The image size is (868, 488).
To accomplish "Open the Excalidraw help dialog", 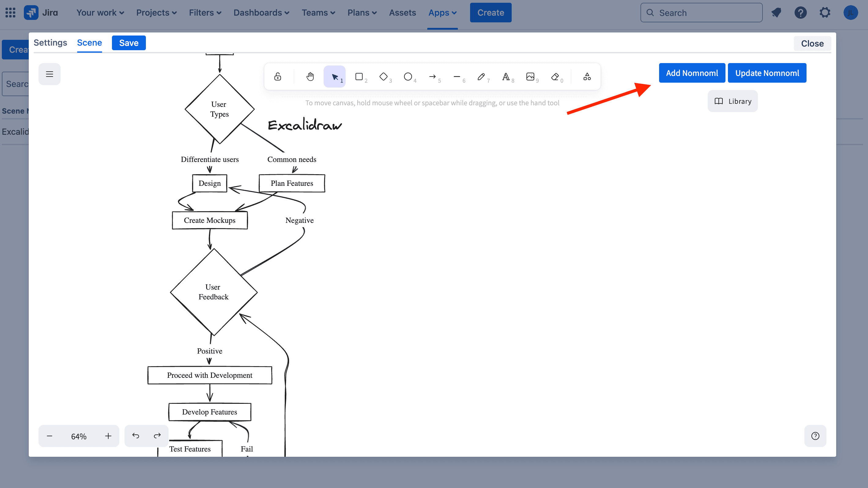I will pos(815,436).
